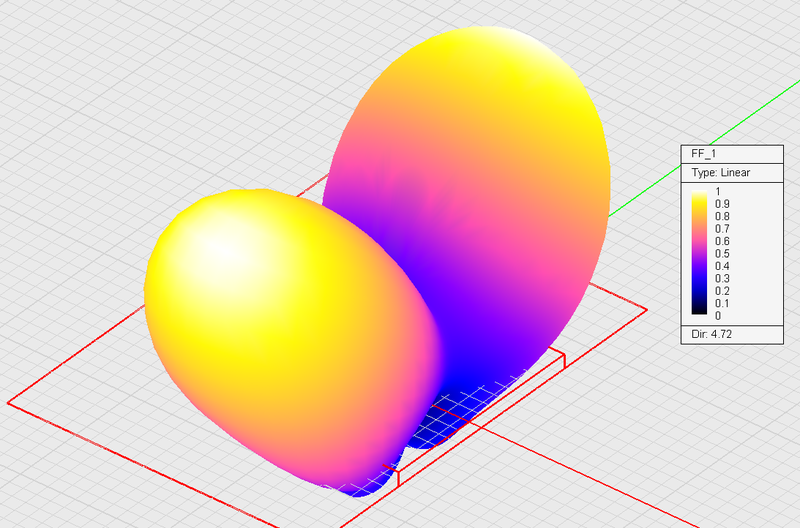This screenshot has height=528, width=800.
Task: Select the FF_1 legend title
Action: coord(703,154)
